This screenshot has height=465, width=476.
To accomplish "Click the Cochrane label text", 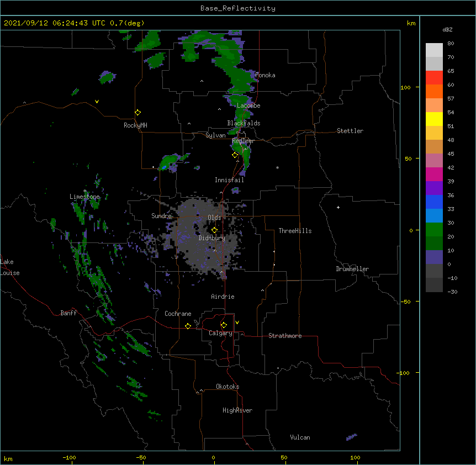I will (x=178, y=314).
